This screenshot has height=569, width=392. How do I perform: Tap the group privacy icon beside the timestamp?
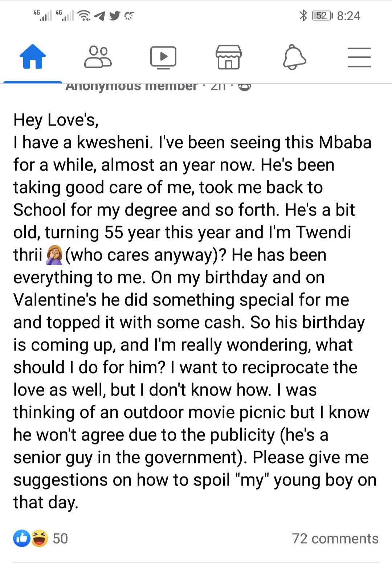(x=245, y=86)
